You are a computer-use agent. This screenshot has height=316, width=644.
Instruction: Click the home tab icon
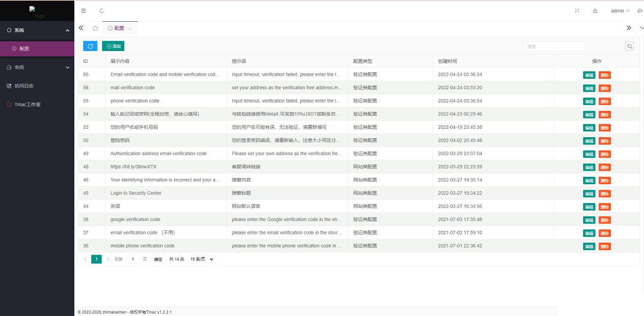click(95, 28)
